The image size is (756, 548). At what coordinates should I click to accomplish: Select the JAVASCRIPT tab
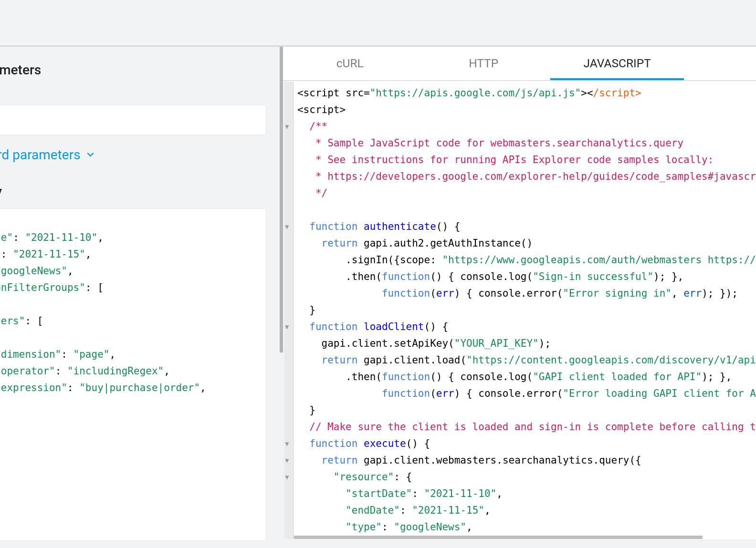point(617,63)
